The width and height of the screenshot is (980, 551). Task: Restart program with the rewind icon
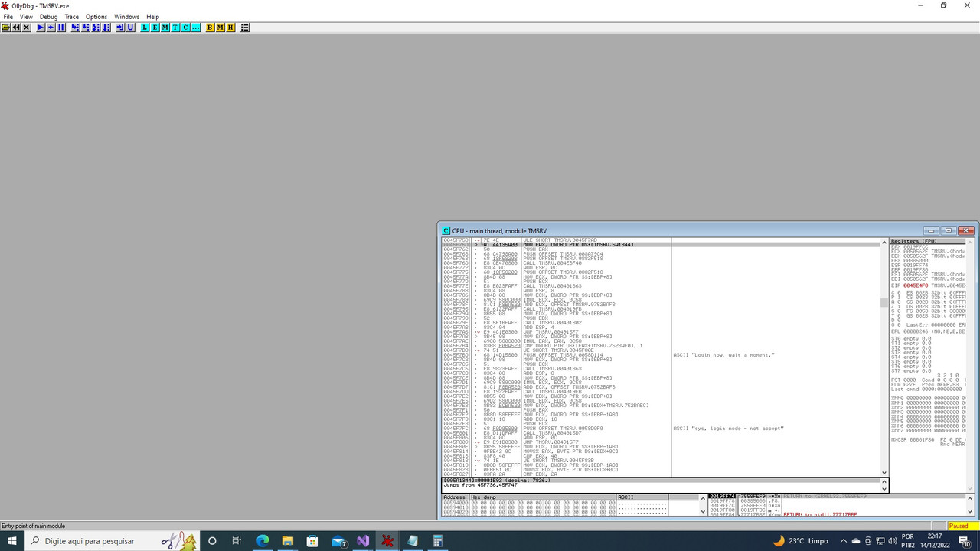[x=16, y=28]
